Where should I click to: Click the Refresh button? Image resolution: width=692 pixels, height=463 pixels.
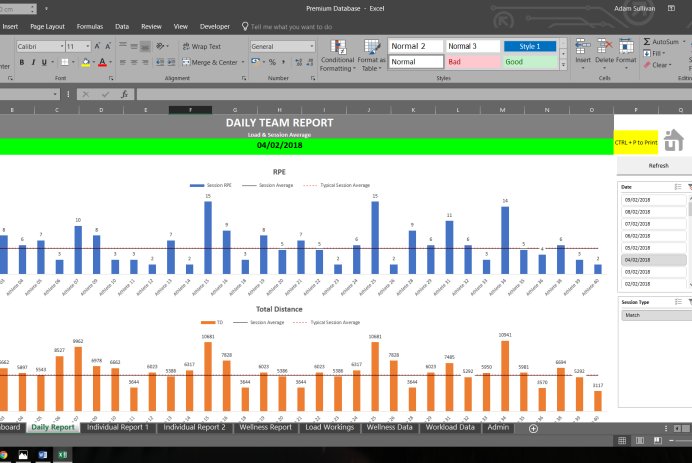658,166
